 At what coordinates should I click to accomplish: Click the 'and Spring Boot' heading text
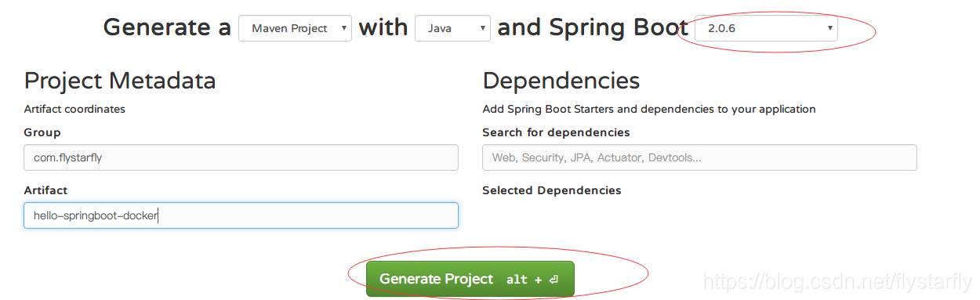[593, 28]
